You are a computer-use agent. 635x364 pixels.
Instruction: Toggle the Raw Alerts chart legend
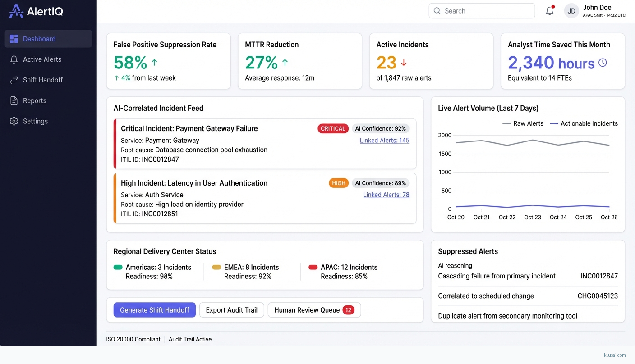[523, 123]
